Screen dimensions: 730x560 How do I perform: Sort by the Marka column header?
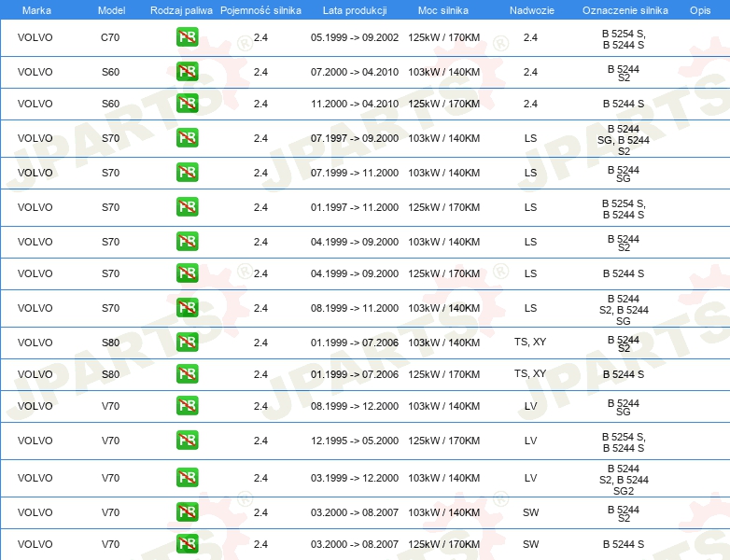click(36, 10)
